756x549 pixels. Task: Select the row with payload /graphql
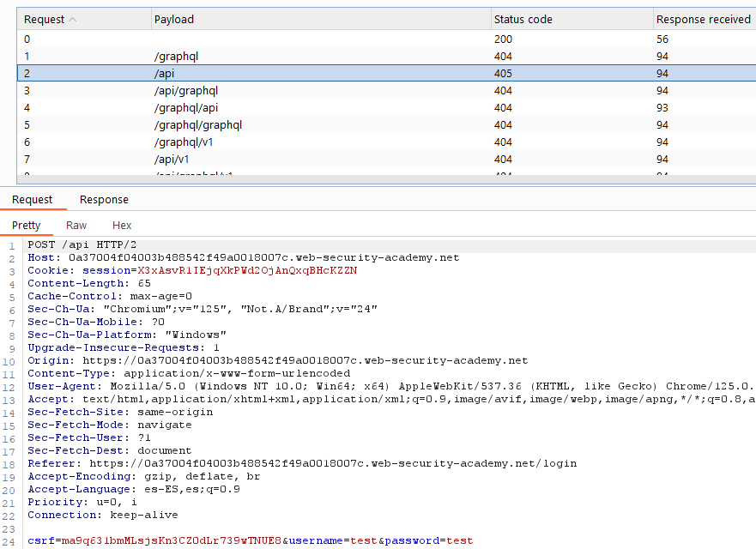click(386, 57)
